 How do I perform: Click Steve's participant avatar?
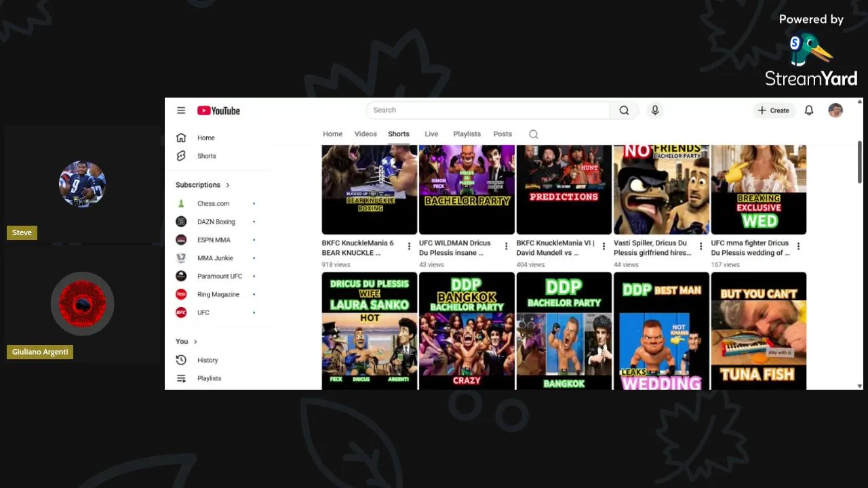pos(82,184)
